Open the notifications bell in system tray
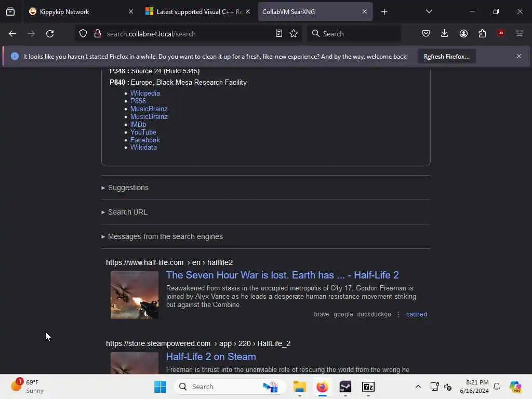This screenshot has width=532, height=399. pos(497,387)
